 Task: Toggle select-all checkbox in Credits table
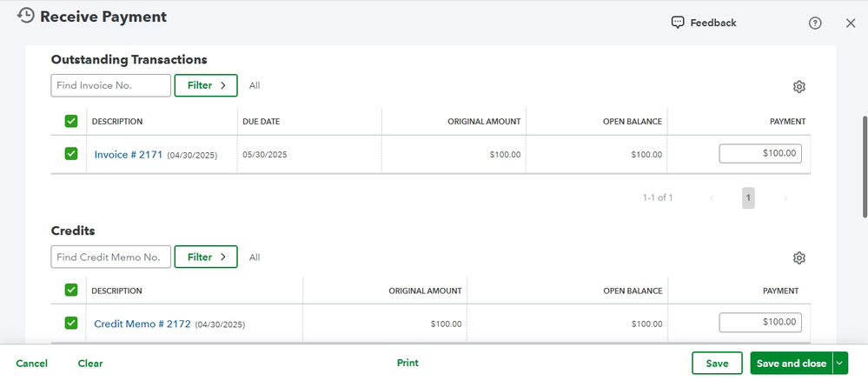click(x=71, y=291)
